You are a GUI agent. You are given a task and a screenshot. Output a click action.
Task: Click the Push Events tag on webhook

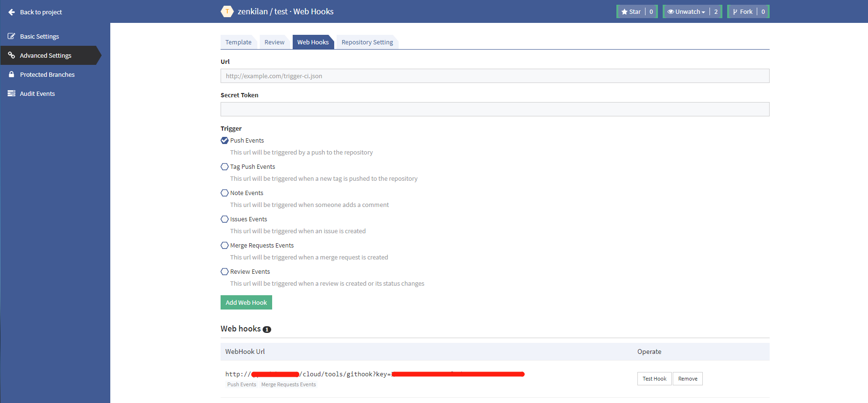242,384
